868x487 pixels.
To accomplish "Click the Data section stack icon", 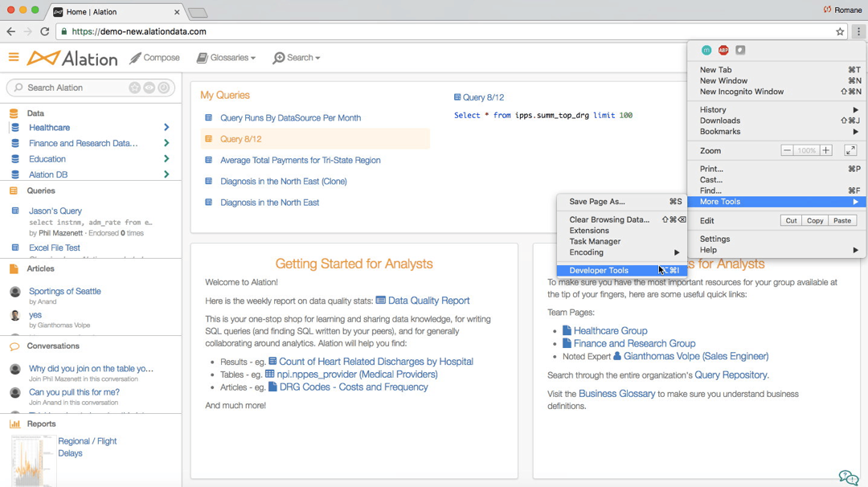I will click(14, 113).
